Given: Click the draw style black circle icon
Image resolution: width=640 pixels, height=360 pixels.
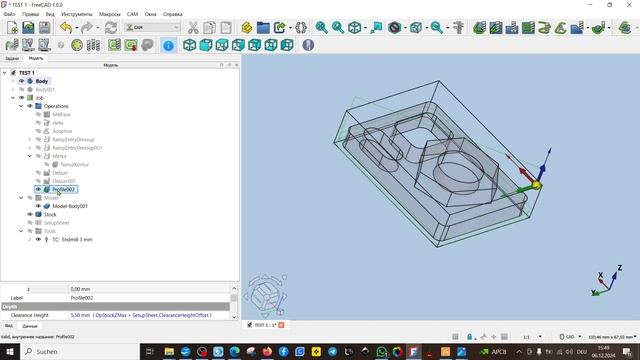Looking at the screenshot, I should click(394, 28).
